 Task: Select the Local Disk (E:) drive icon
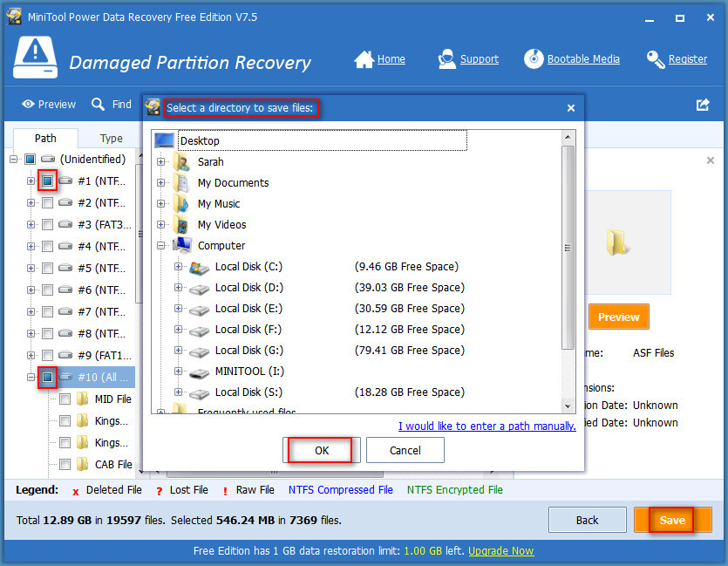coord(199,310)
